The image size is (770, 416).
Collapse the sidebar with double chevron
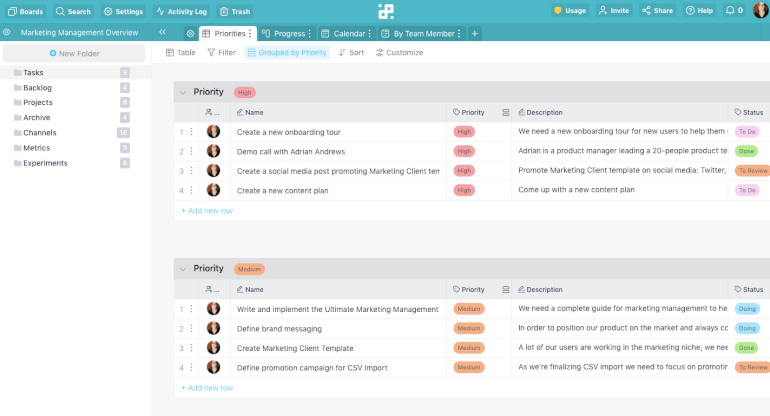pyautogui.click(x=162, y=33)
